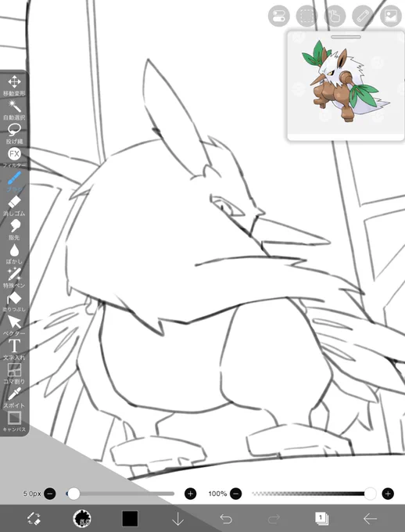Select the Eraser (消しゴム) tool
Viewport: 405px width, 532px height.
(x=14, y=206)
